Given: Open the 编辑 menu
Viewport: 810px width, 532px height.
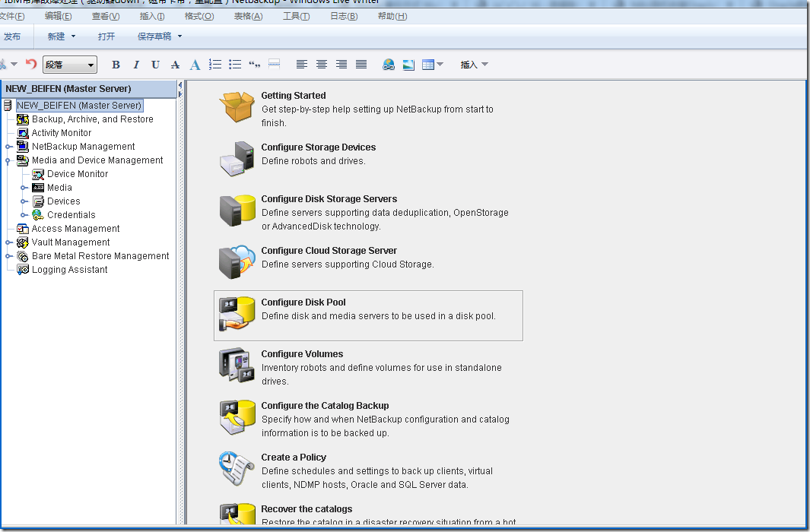Looking at the screenshot, I should pyautogui.click(x=59, y=16).
